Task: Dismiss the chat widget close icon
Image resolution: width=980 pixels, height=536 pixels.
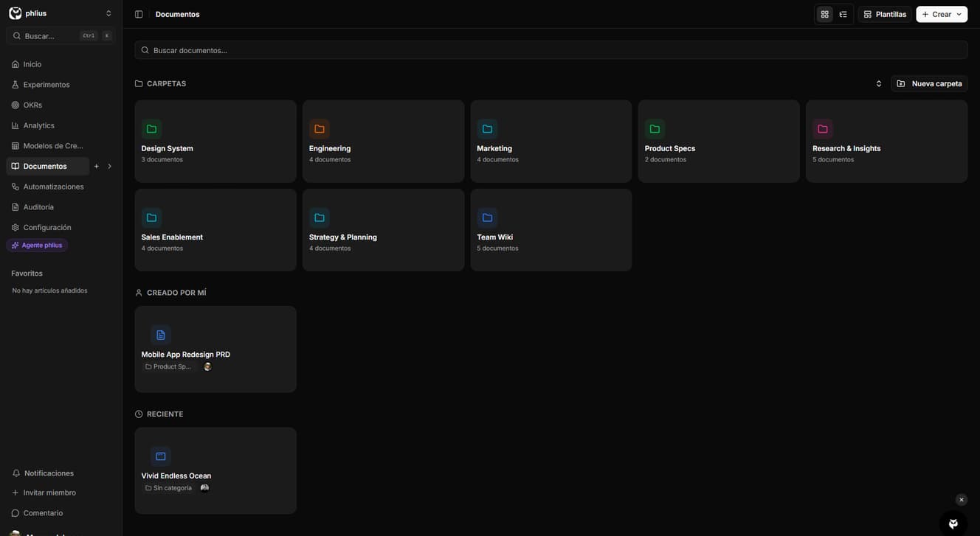Action: [961, 500]
